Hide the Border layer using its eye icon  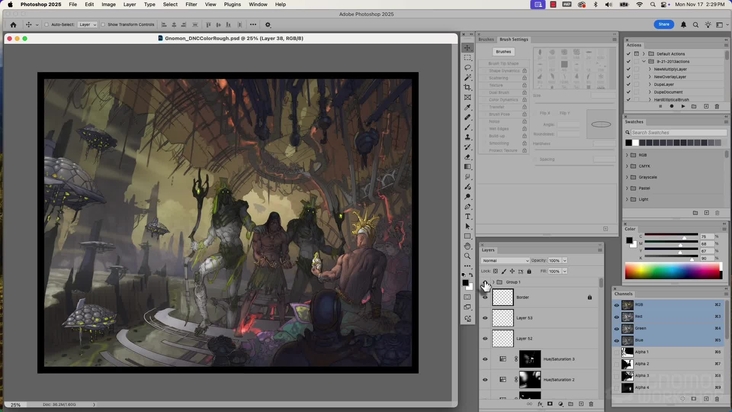point(485,297)
